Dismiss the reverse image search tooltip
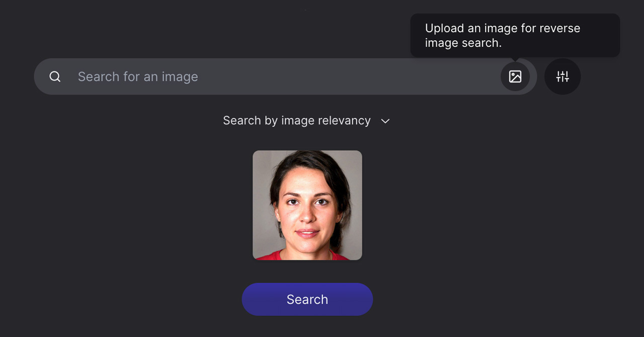 (x=515, y=35)
